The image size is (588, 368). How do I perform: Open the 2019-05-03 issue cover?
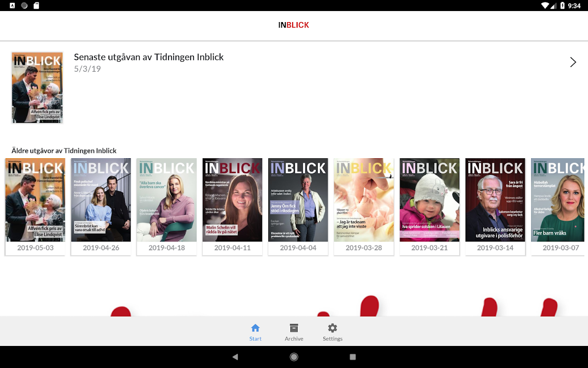[x=35, y=200]
